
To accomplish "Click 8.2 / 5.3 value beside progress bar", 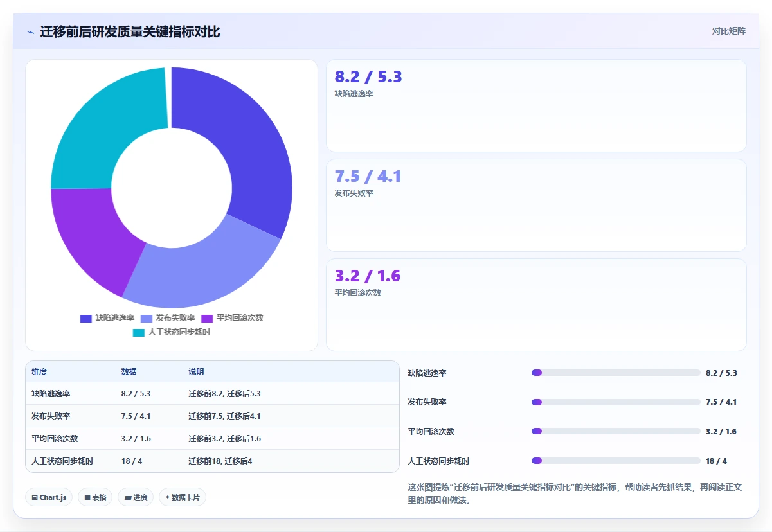I will tap(721, 373).
